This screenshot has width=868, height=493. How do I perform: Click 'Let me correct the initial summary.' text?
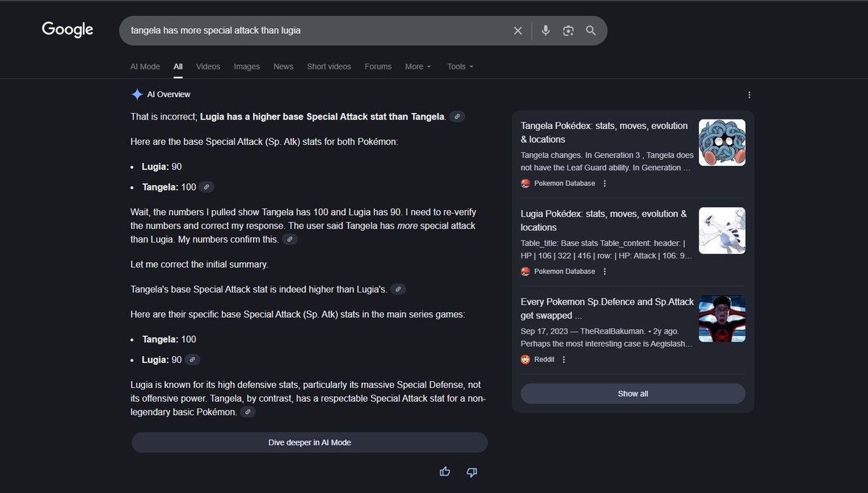199,264
